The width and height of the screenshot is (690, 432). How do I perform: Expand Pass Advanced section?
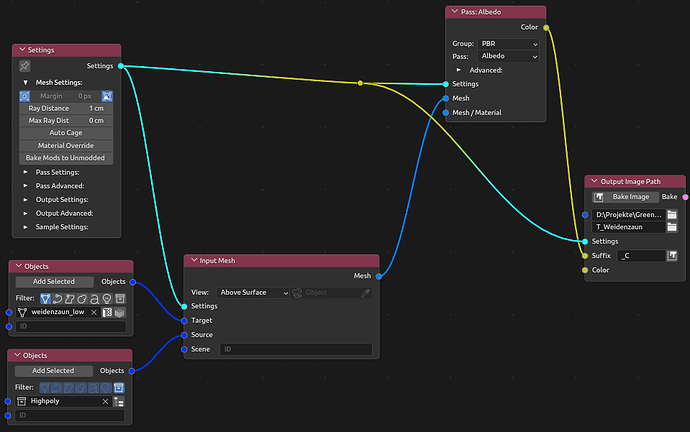pyautogui.click(x=26, y=186)
